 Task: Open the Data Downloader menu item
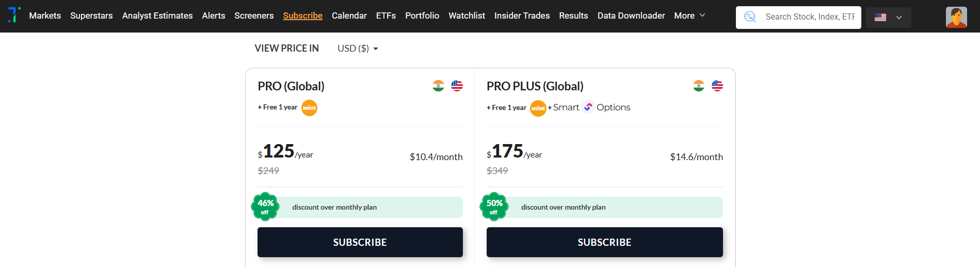[631, 15]
